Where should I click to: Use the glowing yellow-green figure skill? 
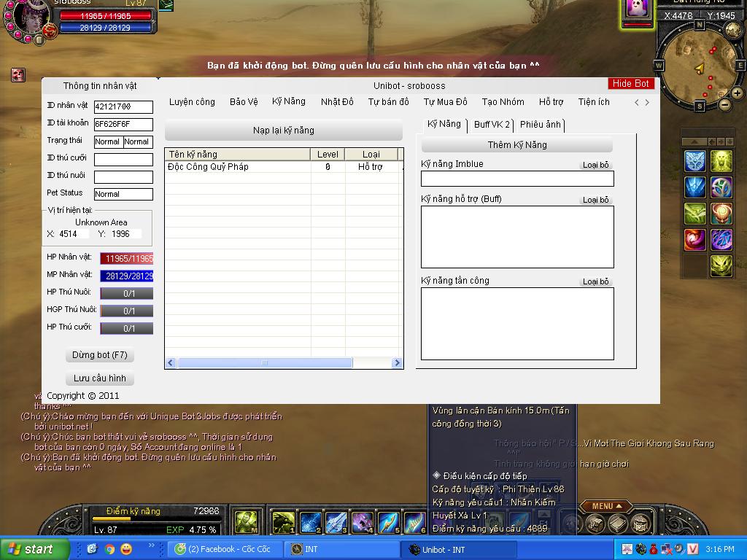721,161
